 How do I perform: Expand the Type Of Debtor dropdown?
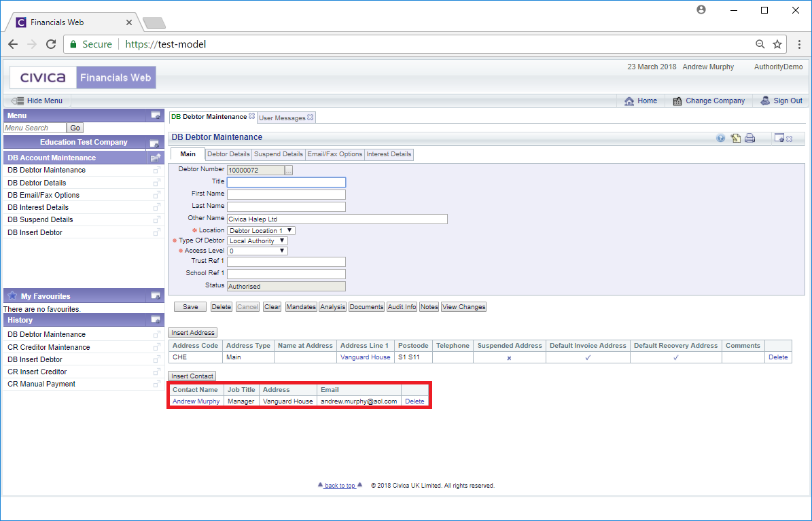click(258, 241)
